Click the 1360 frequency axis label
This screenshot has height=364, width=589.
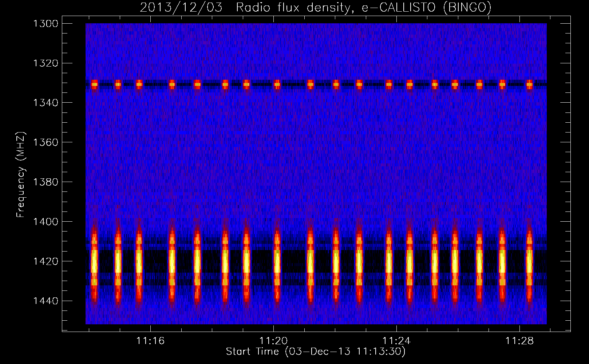(46, 142)
